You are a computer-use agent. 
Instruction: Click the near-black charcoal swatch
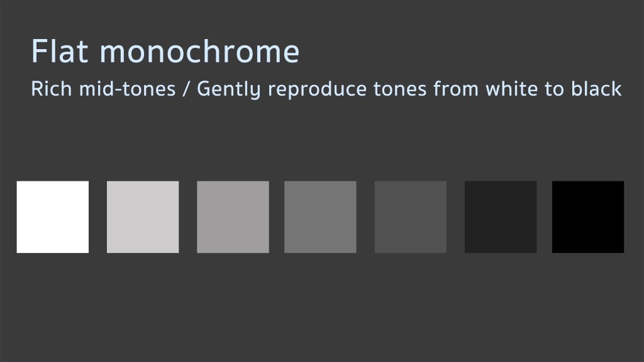501,217
